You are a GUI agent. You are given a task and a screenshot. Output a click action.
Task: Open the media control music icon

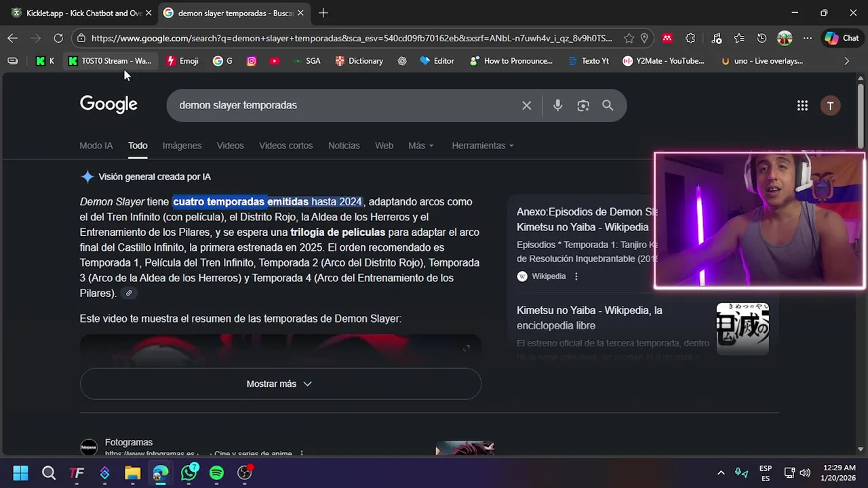[717, 38]
